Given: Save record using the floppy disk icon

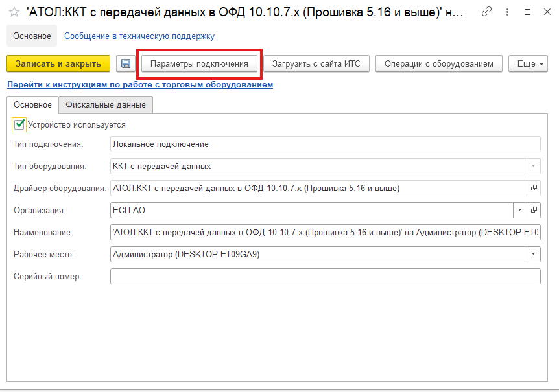Looking at the screenshot, I should (126, 63).
